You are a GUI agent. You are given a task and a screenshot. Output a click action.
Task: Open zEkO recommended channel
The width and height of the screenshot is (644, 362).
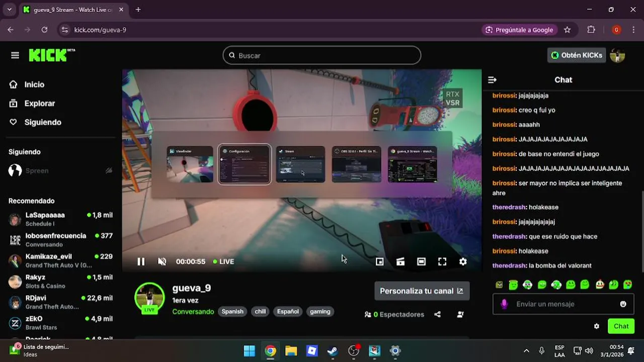(x=60, y=323)
